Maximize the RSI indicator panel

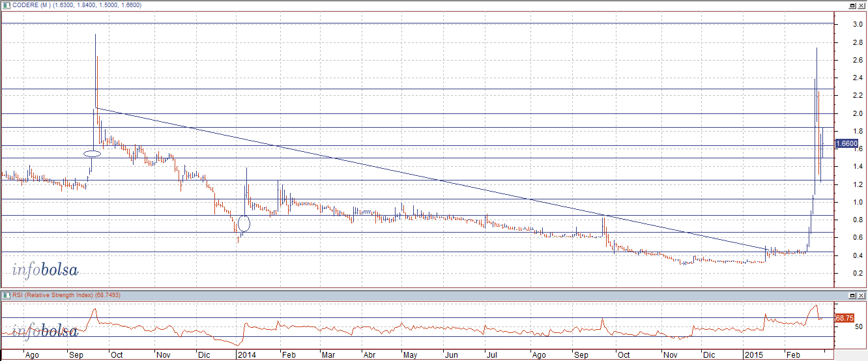(853, 296)
